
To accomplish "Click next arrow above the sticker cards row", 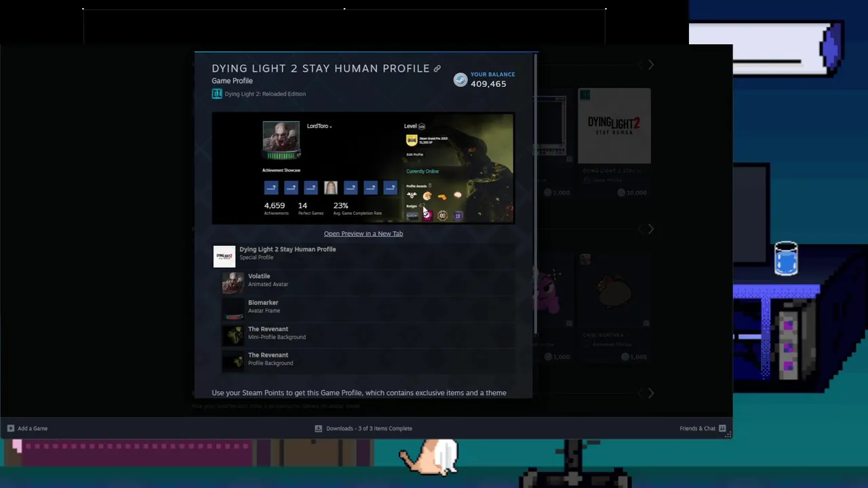I will tap(650, 229).
